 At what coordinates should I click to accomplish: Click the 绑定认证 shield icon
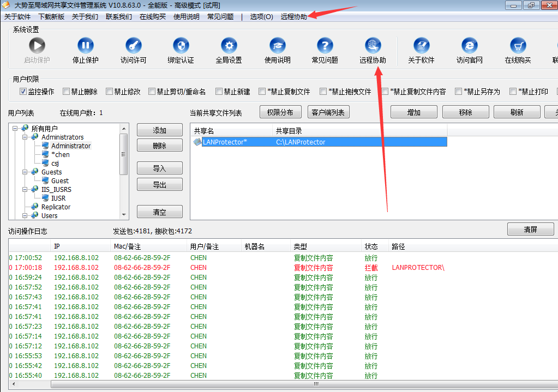(181, 46)
